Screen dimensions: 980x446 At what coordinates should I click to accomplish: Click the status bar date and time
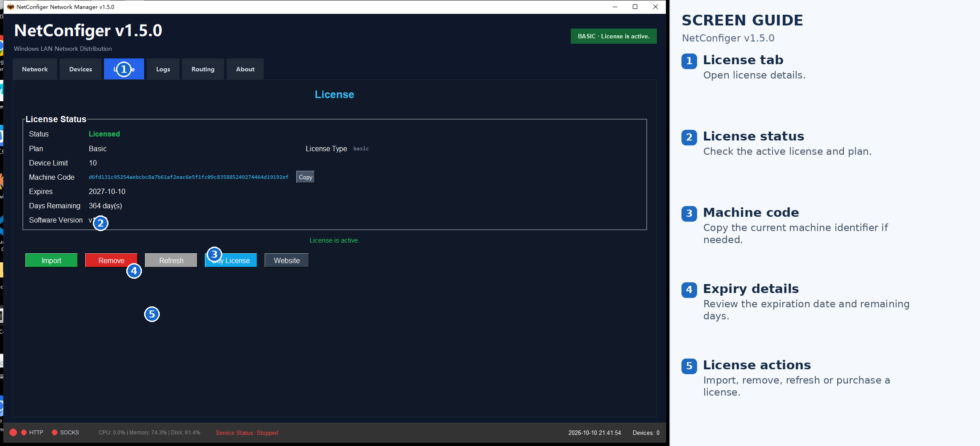(594, 433)
